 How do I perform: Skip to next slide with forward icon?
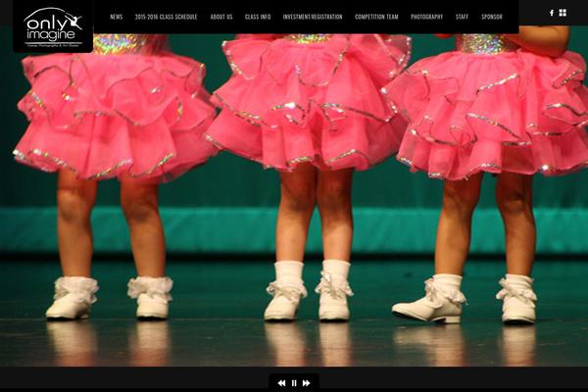click(x=307, y=383)
